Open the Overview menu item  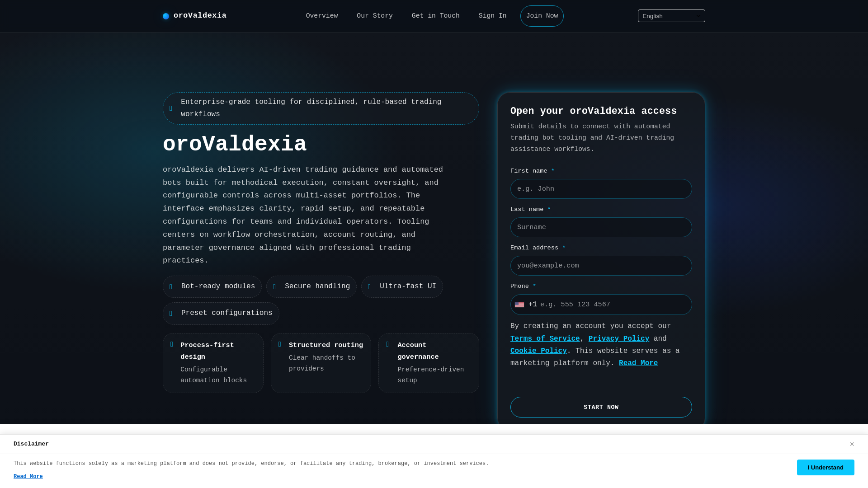point(322,16)
